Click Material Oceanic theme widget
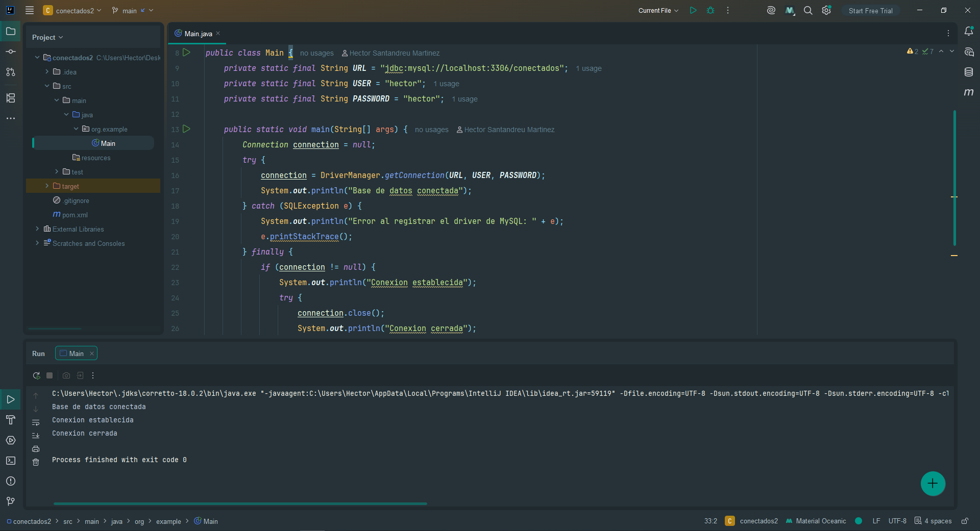980x531 pixels. [x=816, y=521]
